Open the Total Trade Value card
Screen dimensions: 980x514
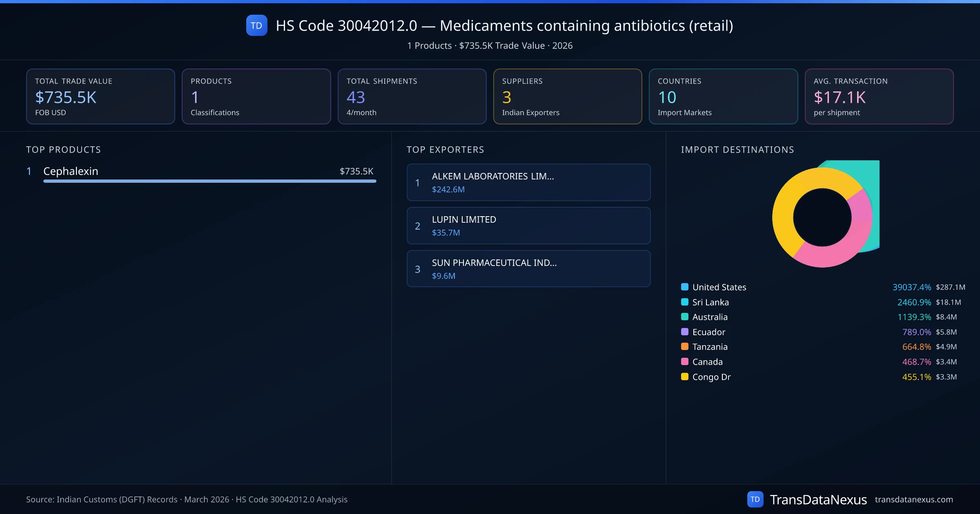[x=100, y=96]
